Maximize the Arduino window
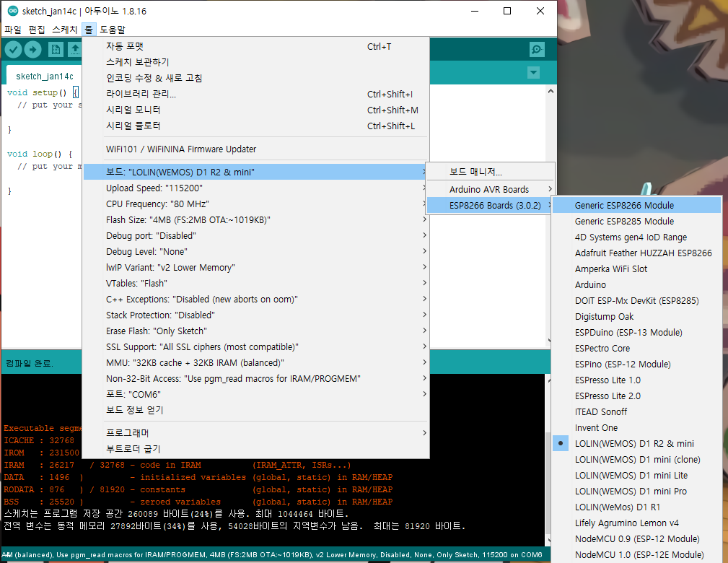Image resolution: width=728 pixels, height=563 pixels. click(x=507, y=11)
